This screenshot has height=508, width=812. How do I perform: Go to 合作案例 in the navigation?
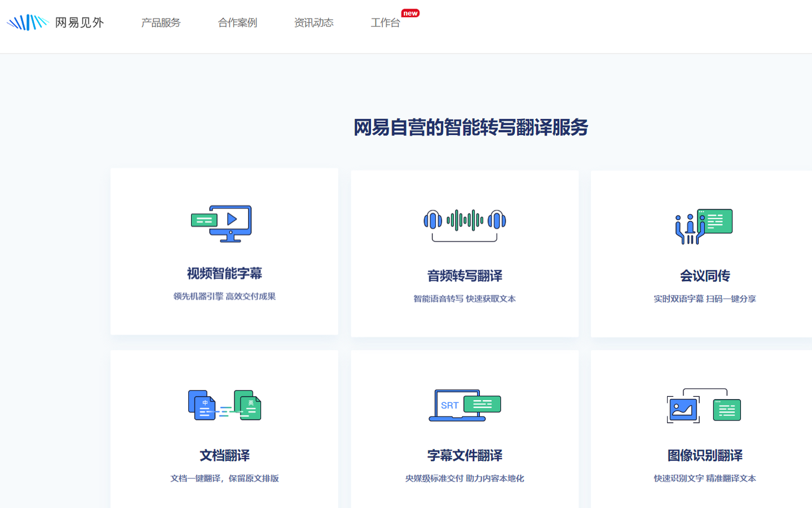click(x=237, y=23)
